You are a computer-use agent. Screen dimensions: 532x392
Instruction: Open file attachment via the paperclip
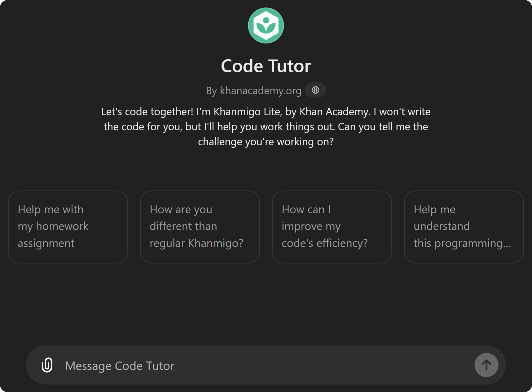47,365
